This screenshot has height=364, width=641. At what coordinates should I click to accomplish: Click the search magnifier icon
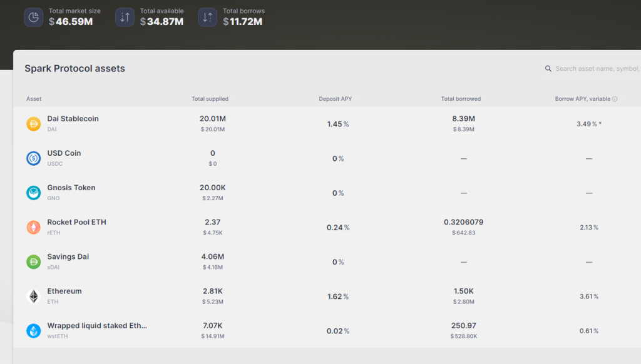548,69
